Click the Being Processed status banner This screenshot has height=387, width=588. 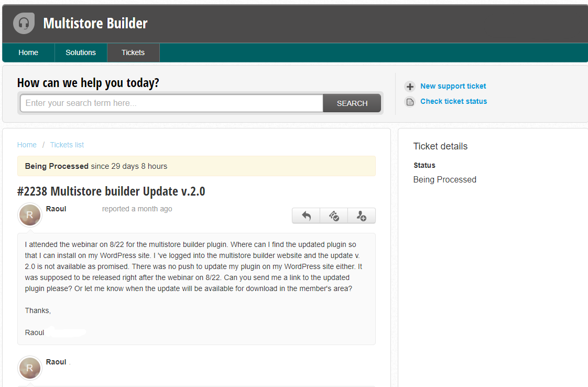coord(196,166)
